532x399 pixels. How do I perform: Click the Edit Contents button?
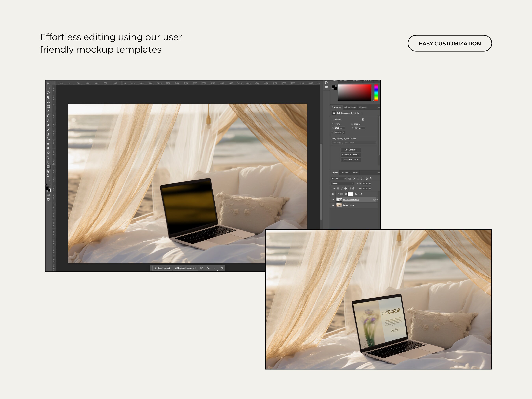(x=351, y=150)
